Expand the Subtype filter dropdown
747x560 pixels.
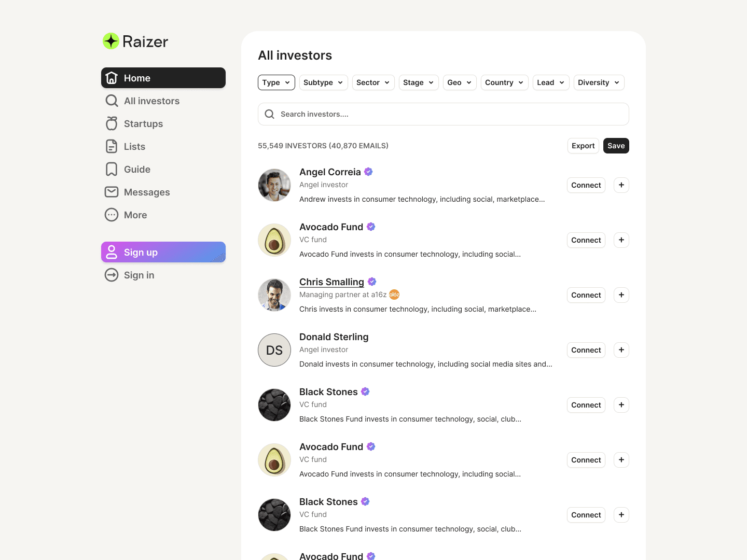pos(324,82)
